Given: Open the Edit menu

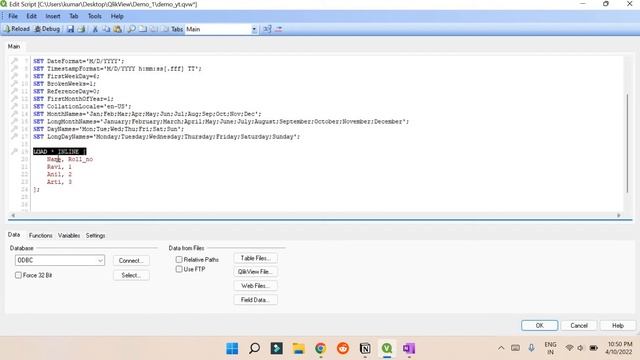Looking at the screenshot, I should pyautogui.click(x=31, y=16).
